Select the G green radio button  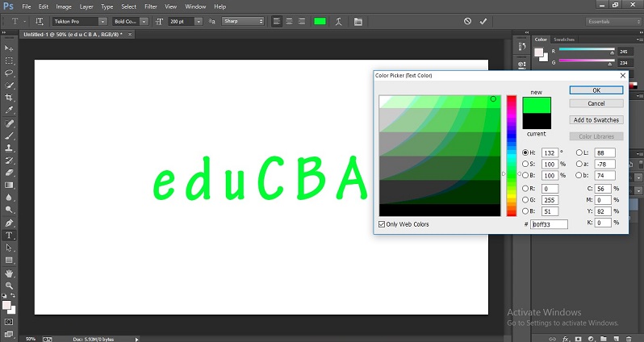(525, 200)
